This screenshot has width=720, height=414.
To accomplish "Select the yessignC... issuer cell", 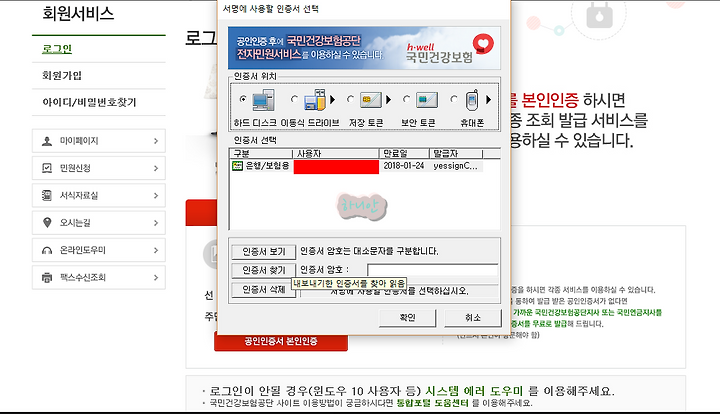I will (455, 166).
